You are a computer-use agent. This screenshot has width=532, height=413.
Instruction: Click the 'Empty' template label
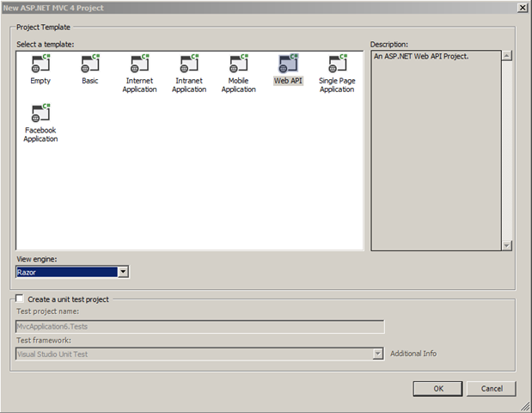(40, 81)
